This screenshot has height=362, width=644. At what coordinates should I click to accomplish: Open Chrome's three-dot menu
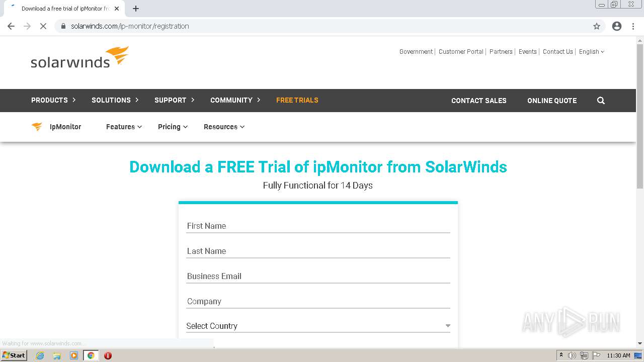click(x=633, y=26)
